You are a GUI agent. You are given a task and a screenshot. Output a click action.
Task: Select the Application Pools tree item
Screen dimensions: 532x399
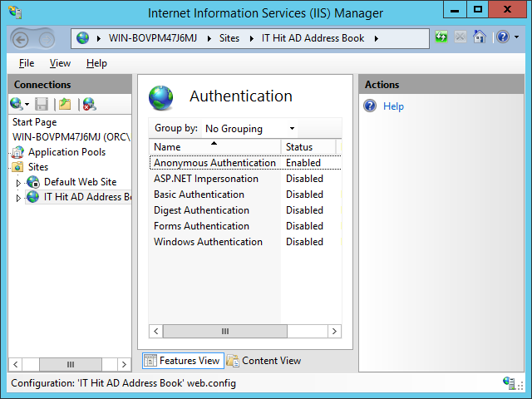[x=66, y=152]
